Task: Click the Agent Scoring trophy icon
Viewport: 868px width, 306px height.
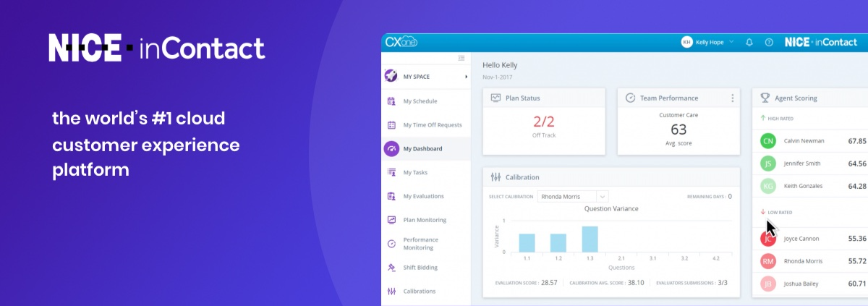Action: 765,98
